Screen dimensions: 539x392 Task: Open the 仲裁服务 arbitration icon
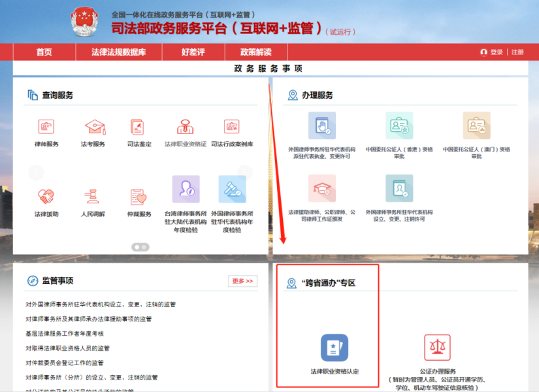pos(137,193)
